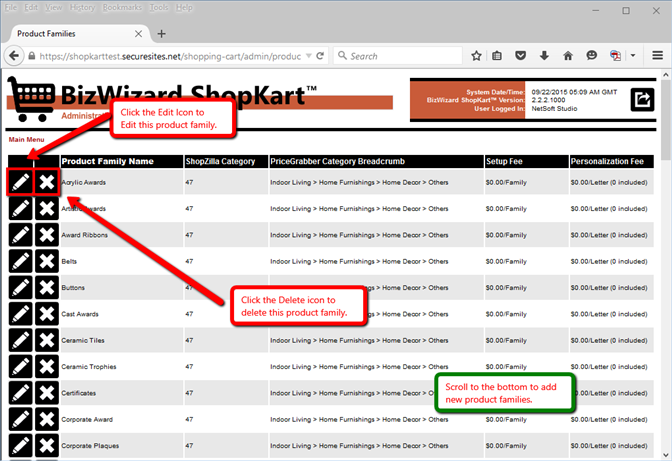672x461 pixels.
Task: Click the page vertical scrollbar thumb
Action: [666, 120]
